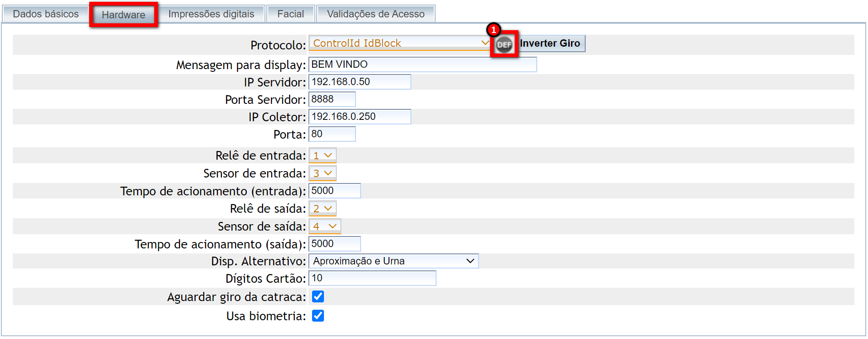Select the Hardware tab

[x=124, y=15]
